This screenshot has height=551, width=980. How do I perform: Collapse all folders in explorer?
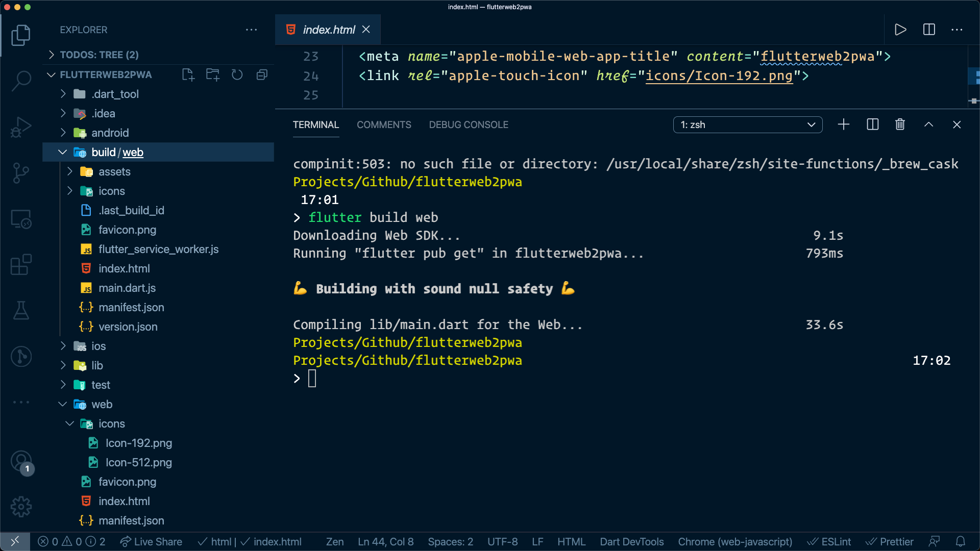coord(262,75)
